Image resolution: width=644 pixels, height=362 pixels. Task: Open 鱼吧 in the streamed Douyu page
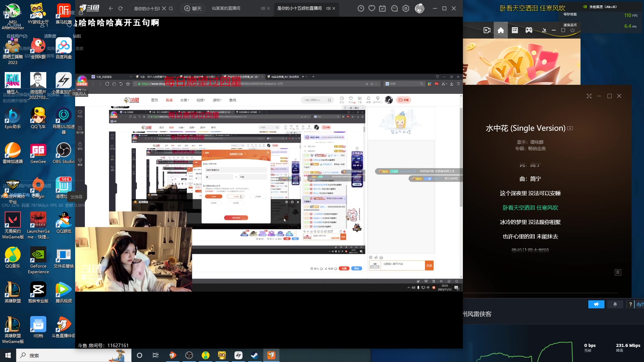coord(232,100)
